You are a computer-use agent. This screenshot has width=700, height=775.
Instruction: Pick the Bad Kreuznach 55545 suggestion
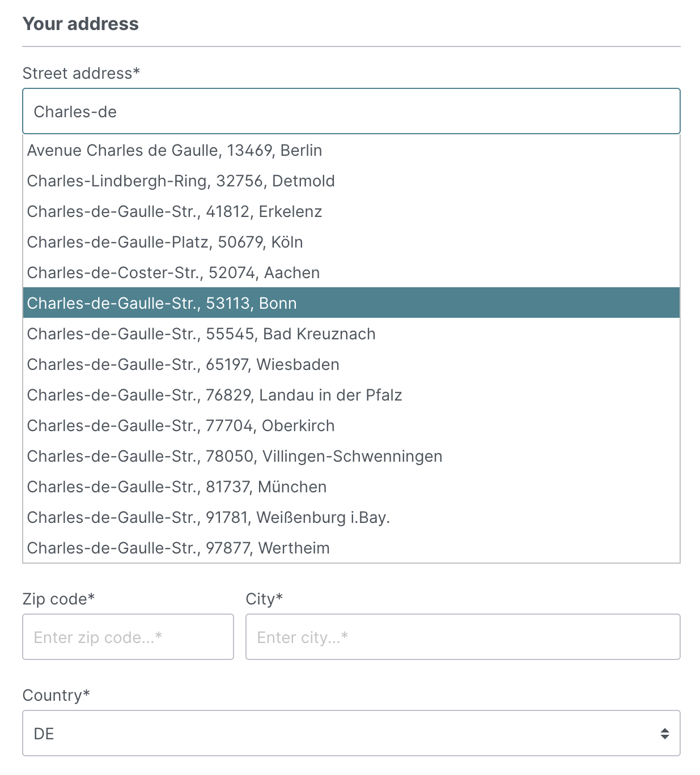(201, 334)
